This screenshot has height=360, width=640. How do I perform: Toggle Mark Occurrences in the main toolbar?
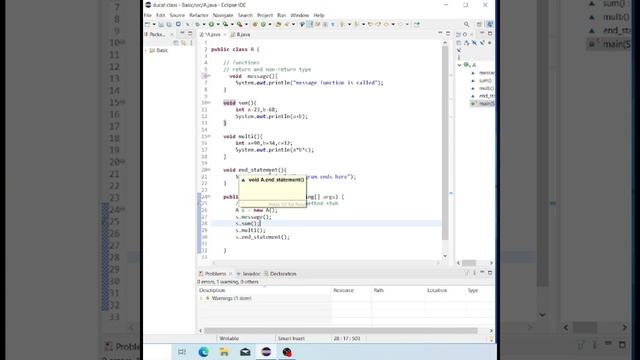310,24
